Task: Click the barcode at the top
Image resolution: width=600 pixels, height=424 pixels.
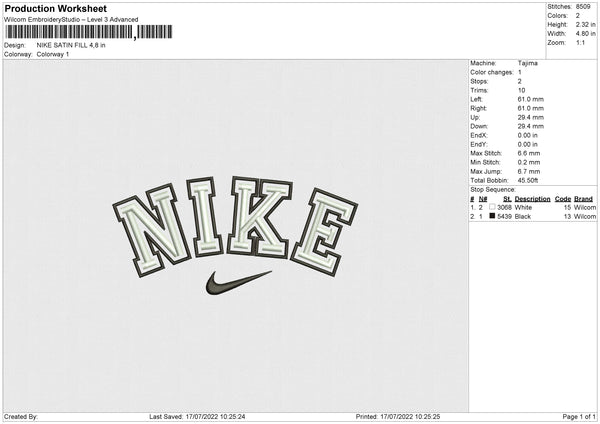Action: pyautogui.click(x=89, y=32)
